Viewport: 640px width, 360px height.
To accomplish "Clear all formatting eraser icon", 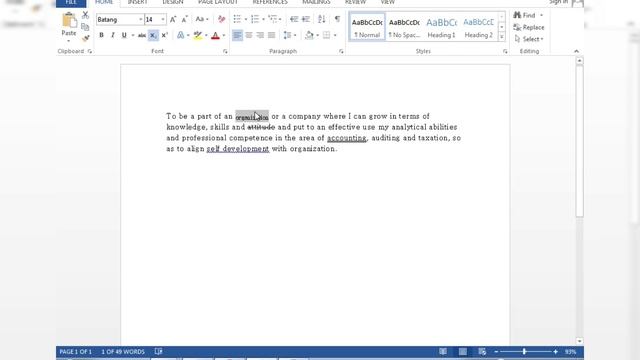I will coord(222,19).
